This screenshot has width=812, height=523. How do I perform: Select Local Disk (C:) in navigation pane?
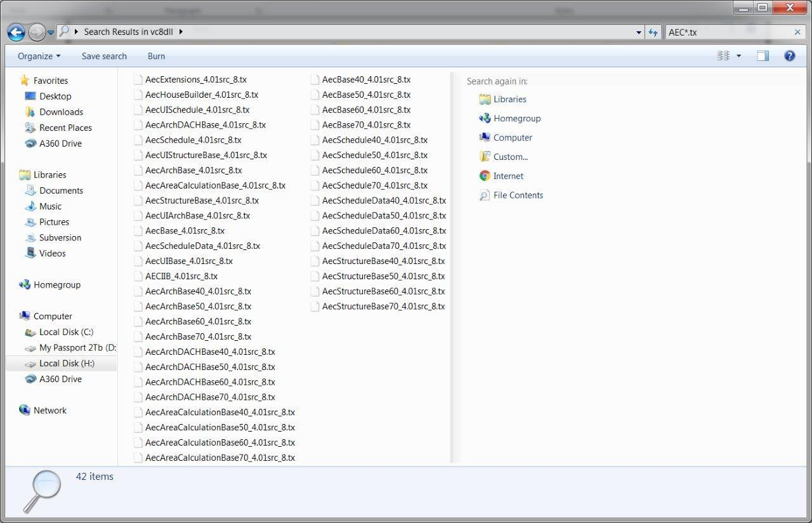pos(66,332)
